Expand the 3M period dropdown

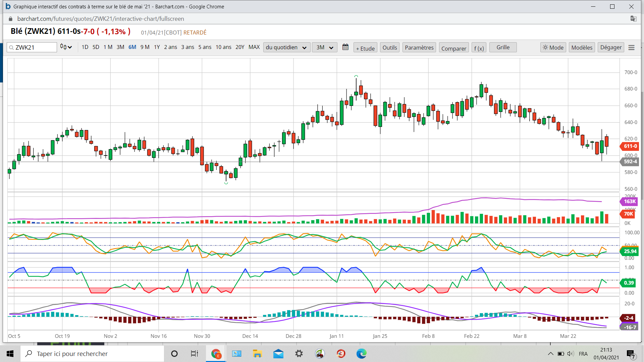point(324,47)
